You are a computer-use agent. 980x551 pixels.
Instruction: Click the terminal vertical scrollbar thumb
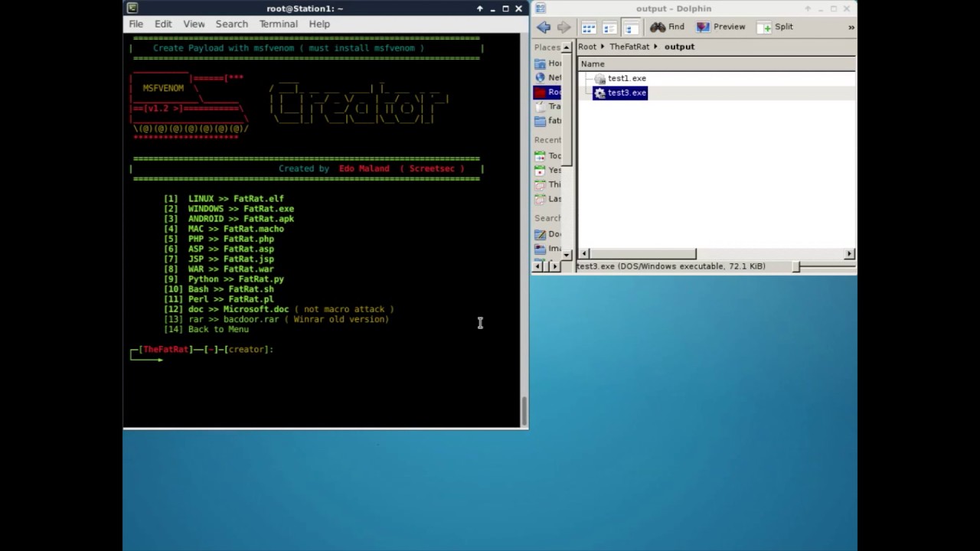pos(524,411)
